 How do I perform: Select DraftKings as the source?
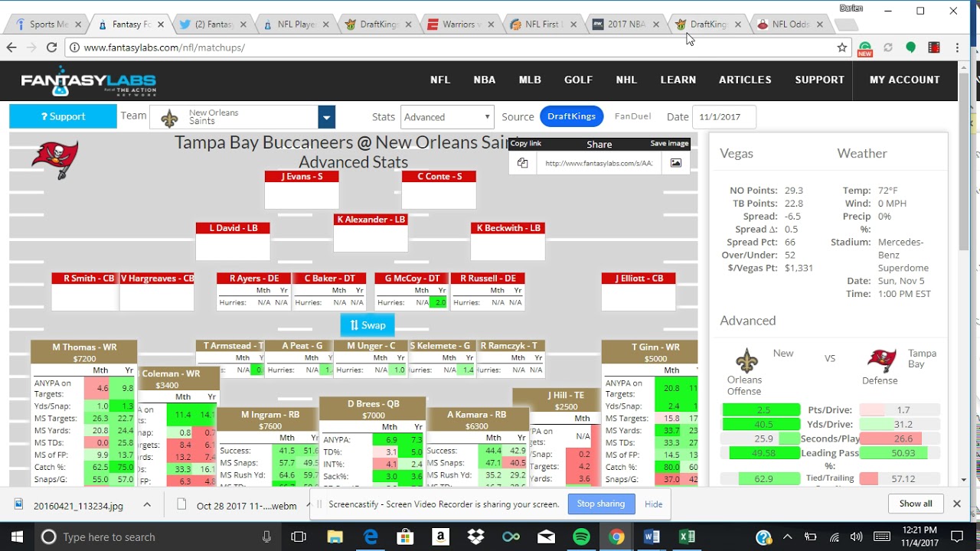click(x=571, y=116)
